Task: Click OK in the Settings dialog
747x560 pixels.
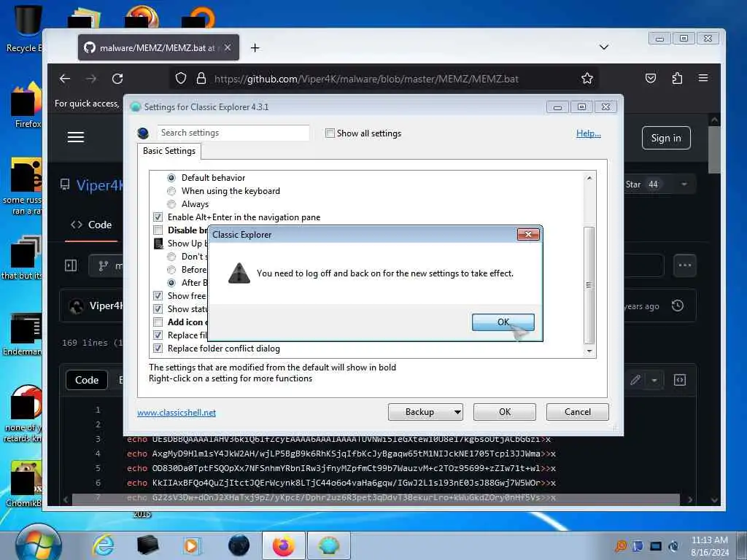Action: (505, 412)
